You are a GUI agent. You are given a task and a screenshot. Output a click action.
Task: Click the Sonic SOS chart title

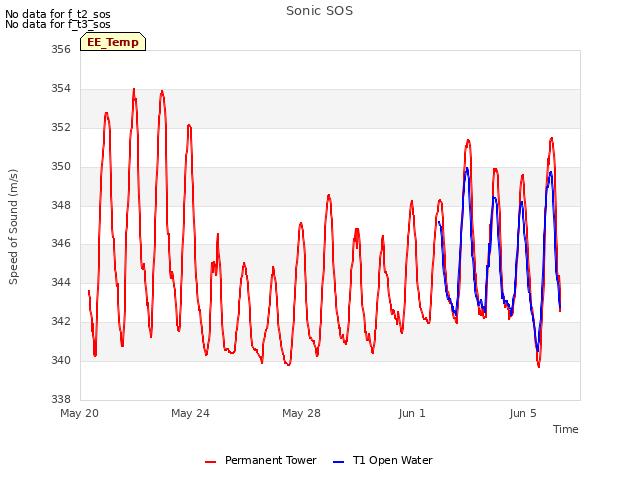point(319,11)
